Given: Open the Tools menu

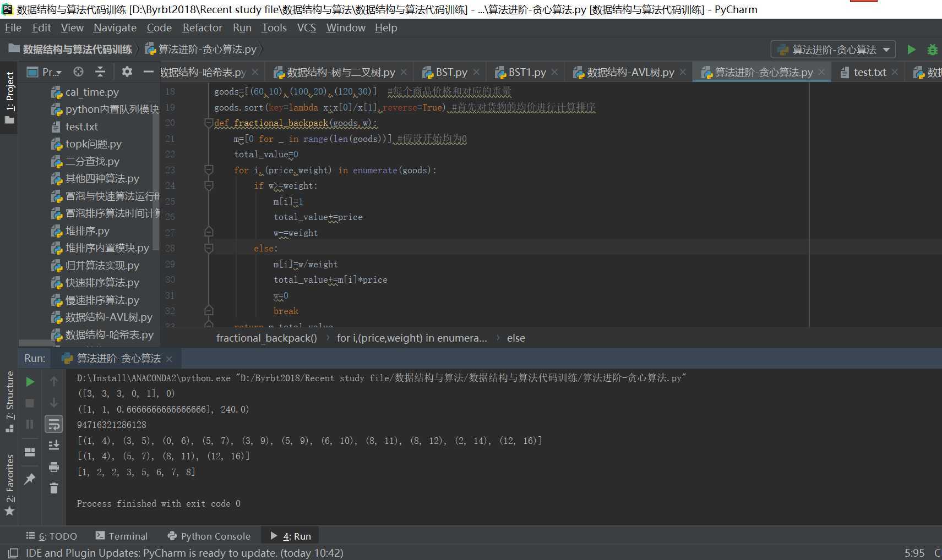Looking at the screenshot, I should [274, 28].
